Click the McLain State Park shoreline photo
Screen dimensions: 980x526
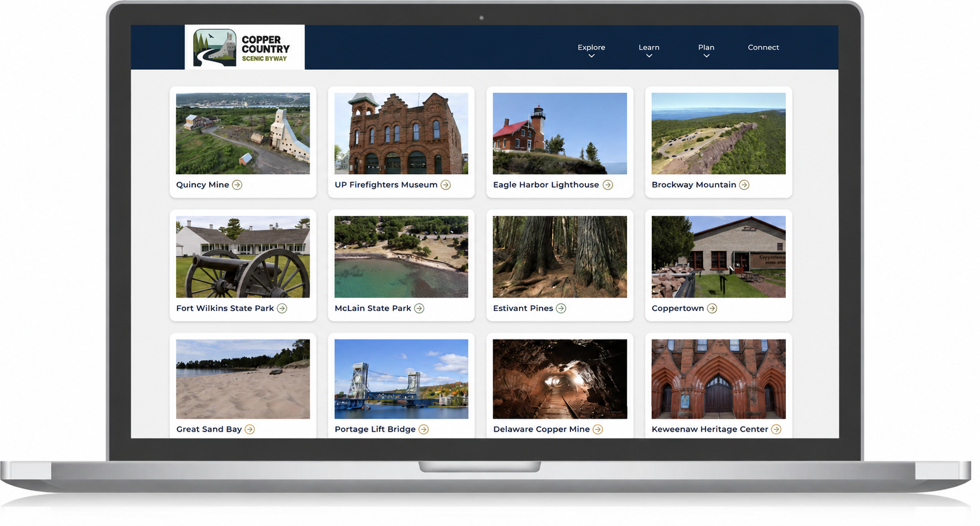(402, 257)
